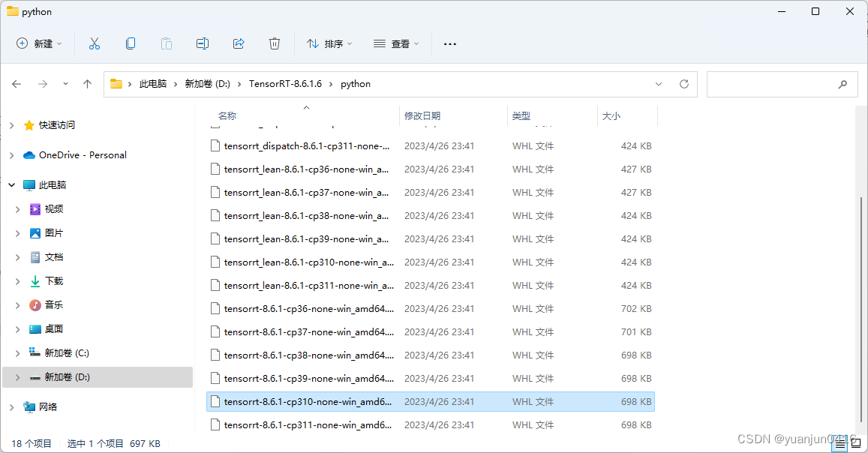Click python breadcrumb in address bar
The height and width of the screenshot is (453, 868).
pyautogui.click(x=356, y=84)
